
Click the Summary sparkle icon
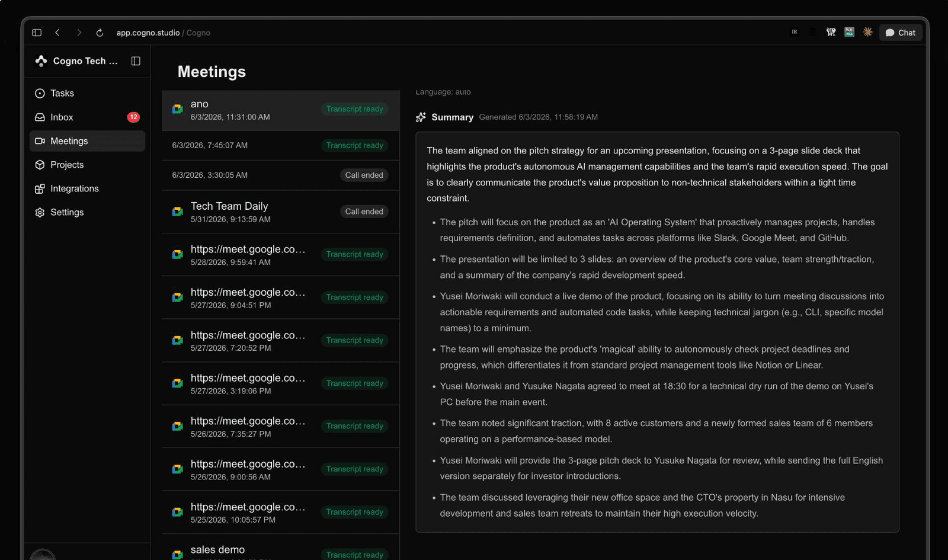click(x=421, y=117)
